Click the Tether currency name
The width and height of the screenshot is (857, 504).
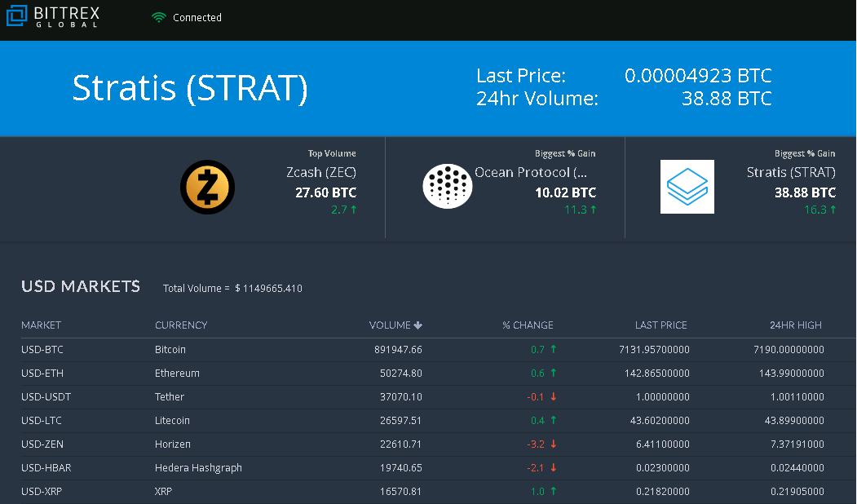coord(170,397)
